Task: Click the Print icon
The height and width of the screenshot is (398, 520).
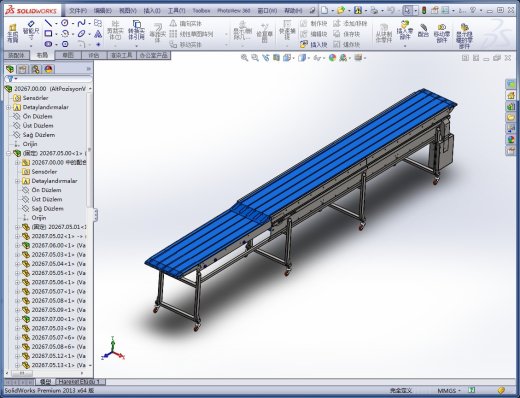Action: 374,10
